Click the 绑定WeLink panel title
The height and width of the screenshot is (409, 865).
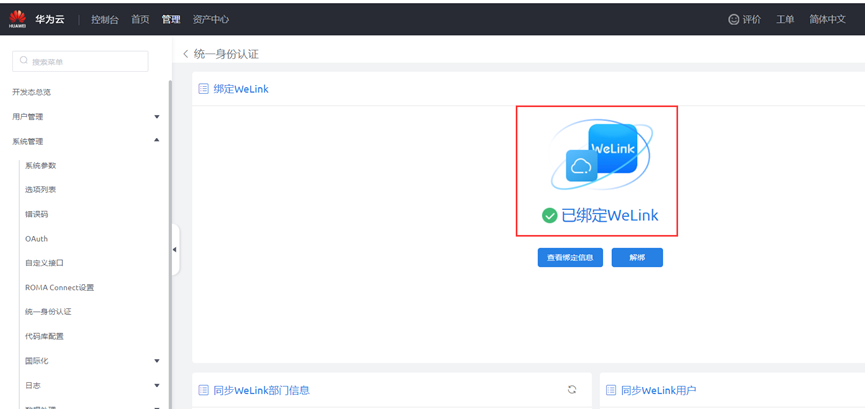coord(241,89)
